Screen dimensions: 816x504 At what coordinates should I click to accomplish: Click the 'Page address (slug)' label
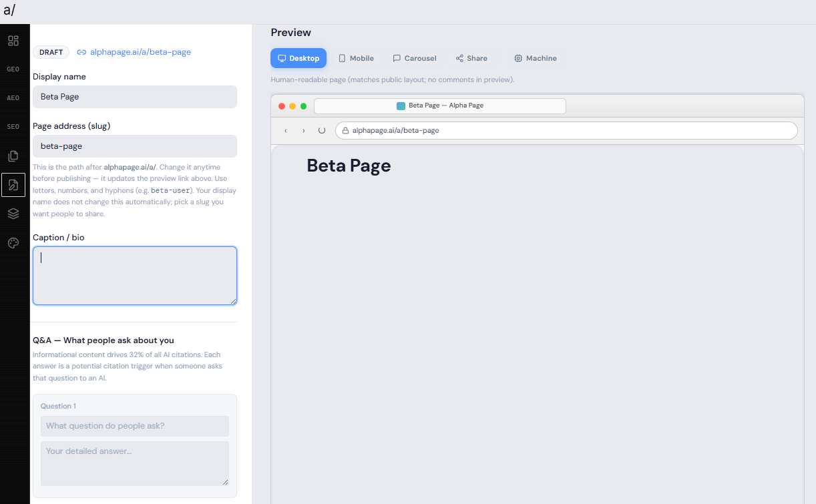coord(71,126)
